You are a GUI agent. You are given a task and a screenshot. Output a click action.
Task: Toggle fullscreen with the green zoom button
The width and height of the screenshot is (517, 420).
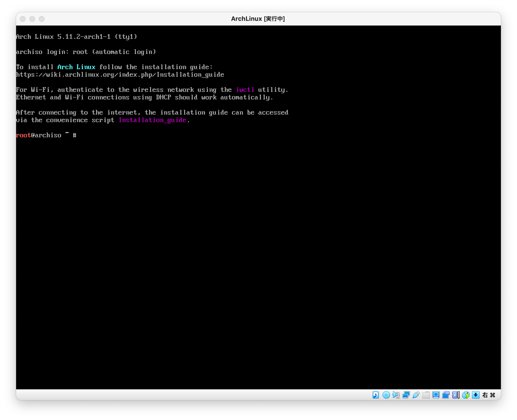pyautogui.click(x=42, y=19)
